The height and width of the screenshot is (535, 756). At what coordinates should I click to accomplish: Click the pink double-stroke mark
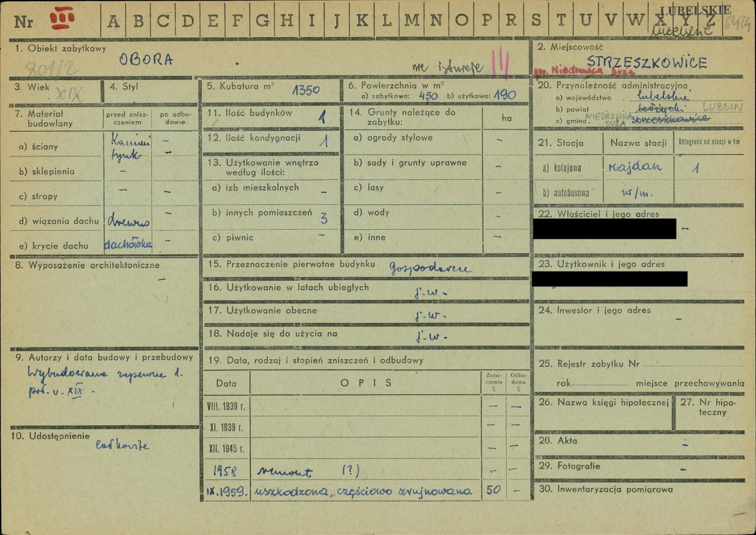coord(501,61)
